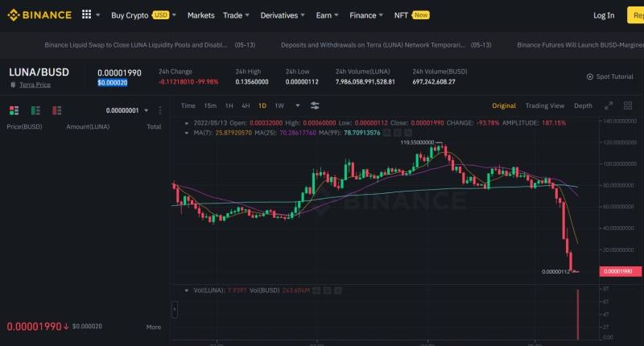Click the Total column header
The image size is (644, 346).
[154, 127]
